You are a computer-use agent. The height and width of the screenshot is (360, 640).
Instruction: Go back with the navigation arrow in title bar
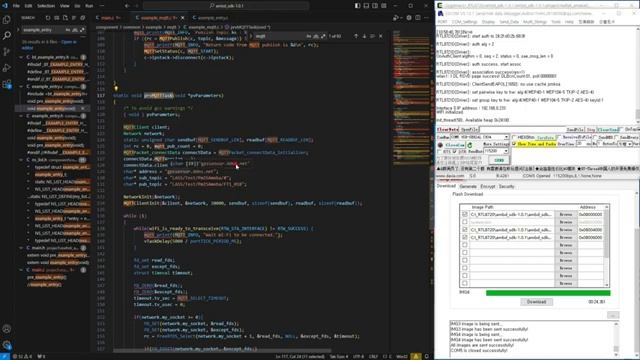tap(127, 6)
